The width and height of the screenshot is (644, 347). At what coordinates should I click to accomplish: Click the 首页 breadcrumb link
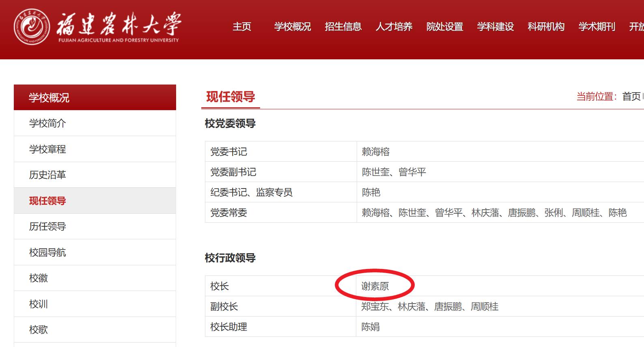pos(631,97)
